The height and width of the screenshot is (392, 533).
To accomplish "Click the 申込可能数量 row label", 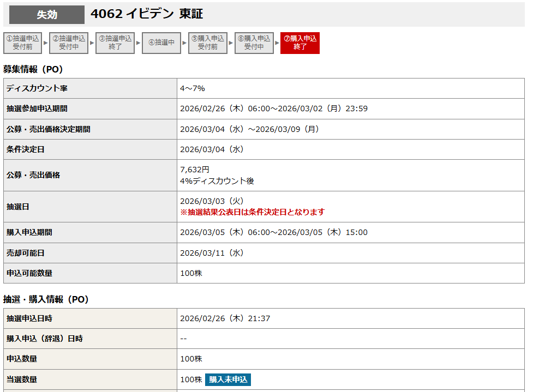I will tap(29, 273).
